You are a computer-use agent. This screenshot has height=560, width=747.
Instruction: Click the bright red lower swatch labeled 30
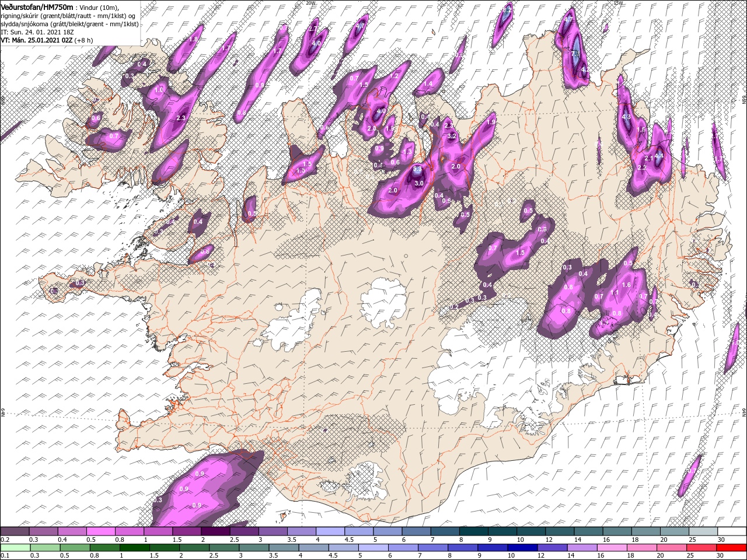[x=731, y=548]
